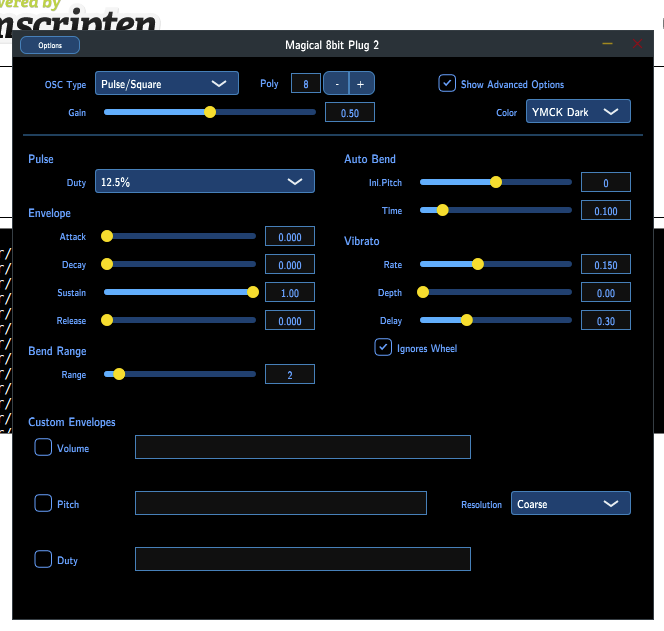Click the Bend Range slider handle

point(119,374)
